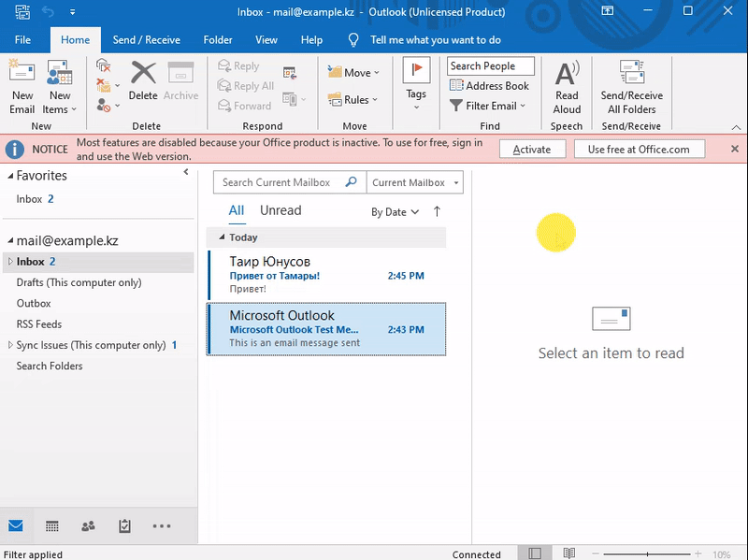Collapse the mail@example.kz account tree
Viewport: 748px width, 560px height.
click(x=10, y=240)
